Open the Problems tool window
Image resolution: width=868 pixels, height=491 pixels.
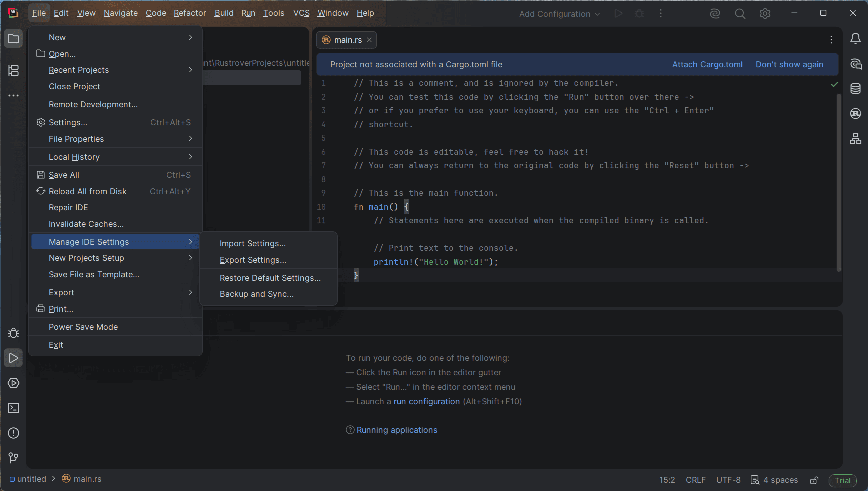click(14, 433)
